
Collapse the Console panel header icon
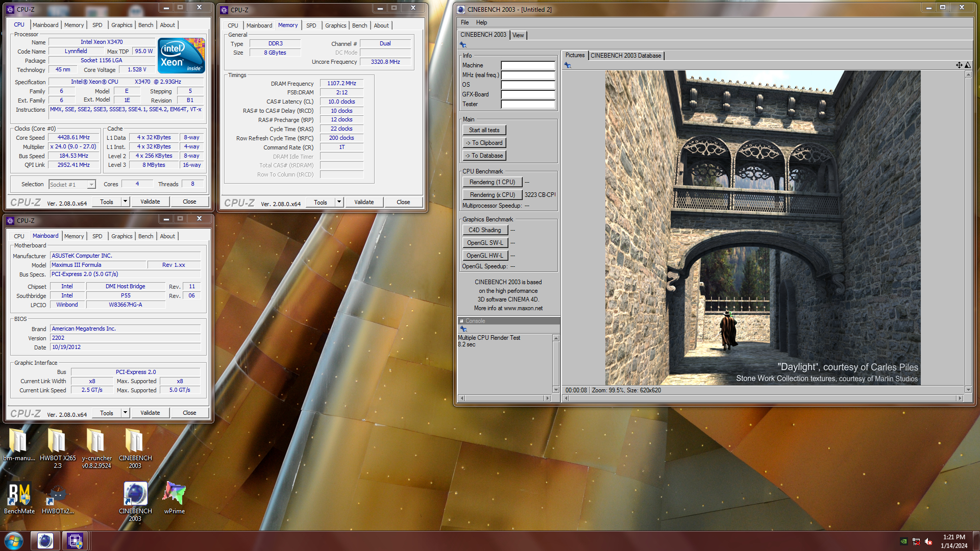461,321
